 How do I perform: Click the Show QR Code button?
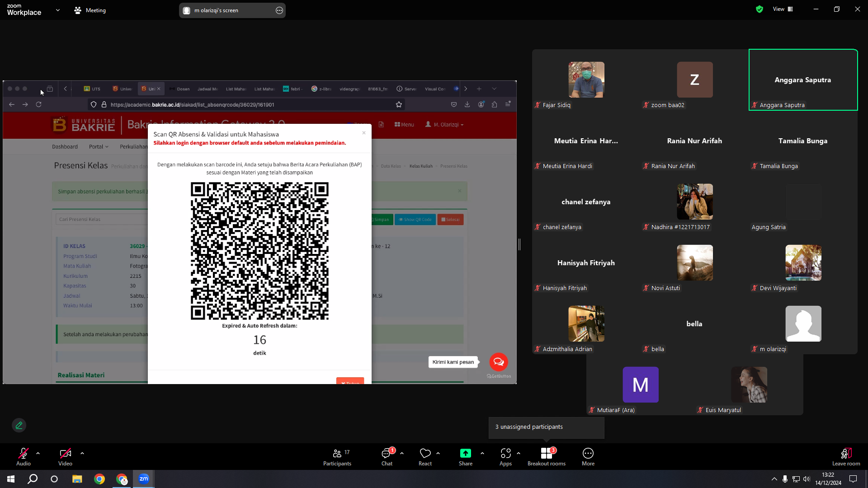[415, 220]
